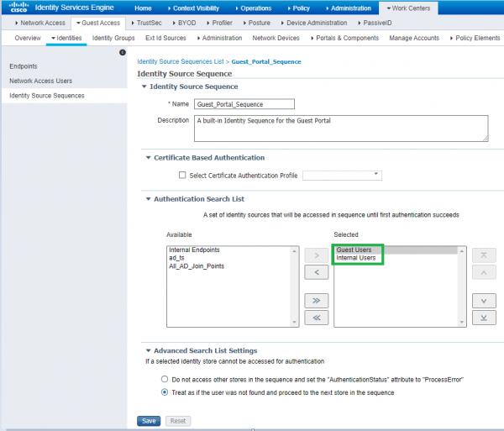504x431 pixels.
Task: Click the move-down arrow button
Action: [484, 299]
